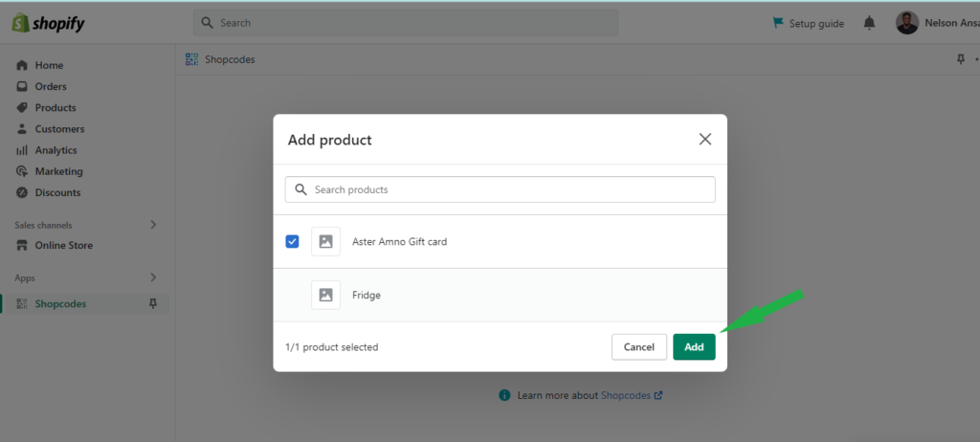Select the Fridge product row
This screenshot has width=980, height=442.
500,295
